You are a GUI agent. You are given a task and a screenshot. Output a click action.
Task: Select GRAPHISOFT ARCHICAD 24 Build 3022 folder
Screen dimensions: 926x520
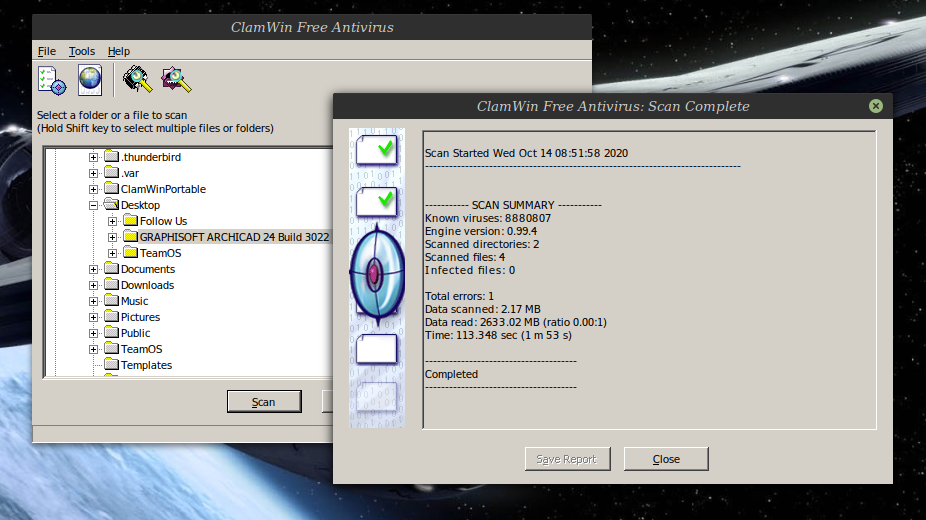tap(234, 237)
